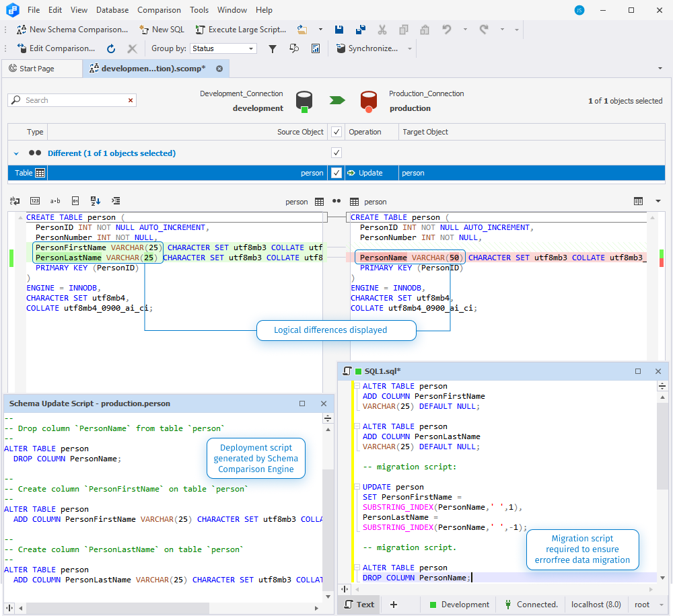
Task: Open the file using the folder icon
Action: tap(302, 30)
